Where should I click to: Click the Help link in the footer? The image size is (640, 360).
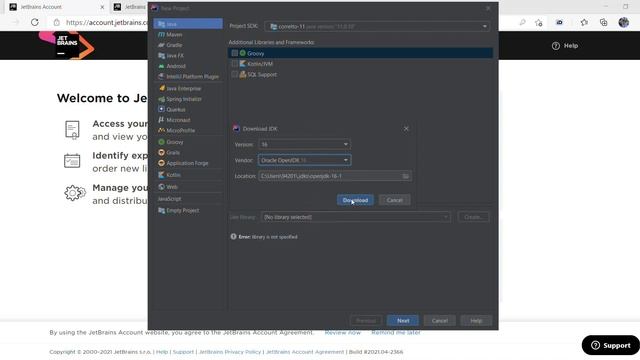(x=162, y=352)
